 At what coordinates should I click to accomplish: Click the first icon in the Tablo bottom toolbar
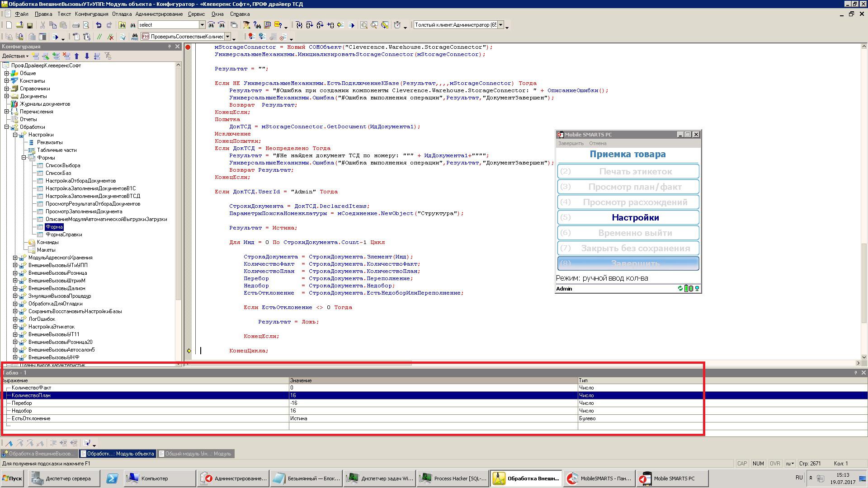click(x=9, y=443)
